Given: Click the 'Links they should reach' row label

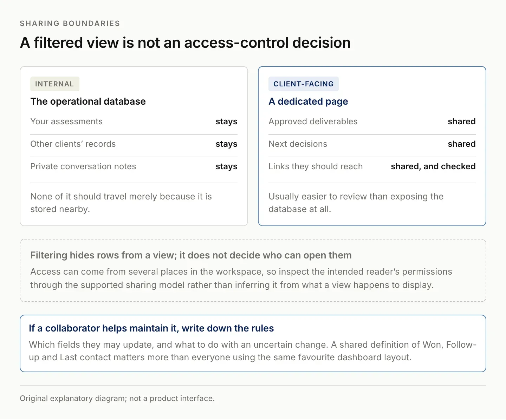Looking at the screenshot, I should pos(316,166).
